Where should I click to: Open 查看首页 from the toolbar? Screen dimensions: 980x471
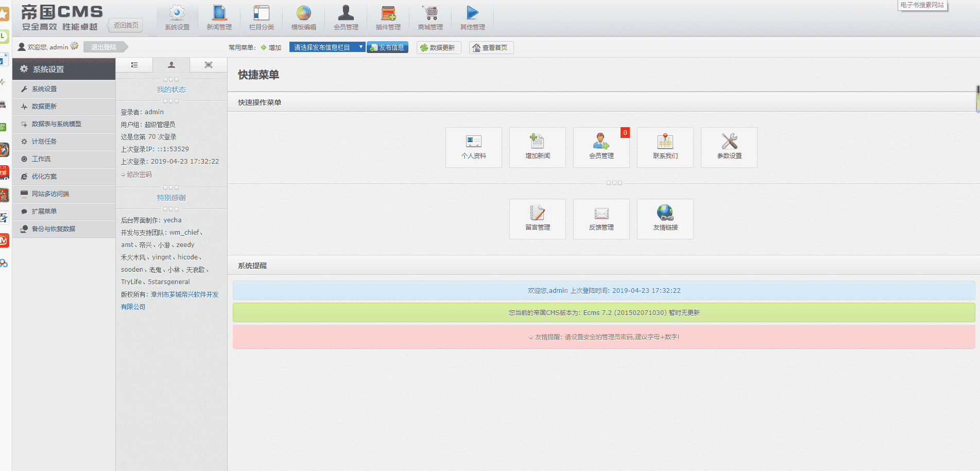pyautogui.click(x=491, y=47)
